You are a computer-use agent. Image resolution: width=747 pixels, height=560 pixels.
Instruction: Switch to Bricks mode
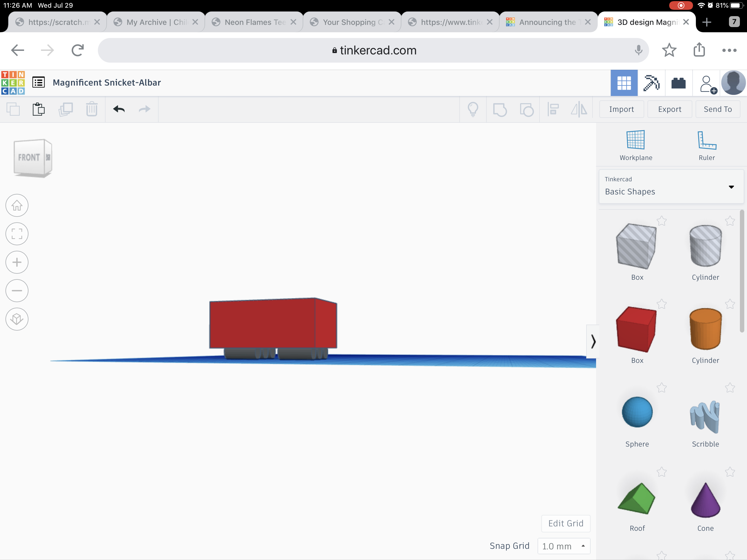(x=678, y=83)
